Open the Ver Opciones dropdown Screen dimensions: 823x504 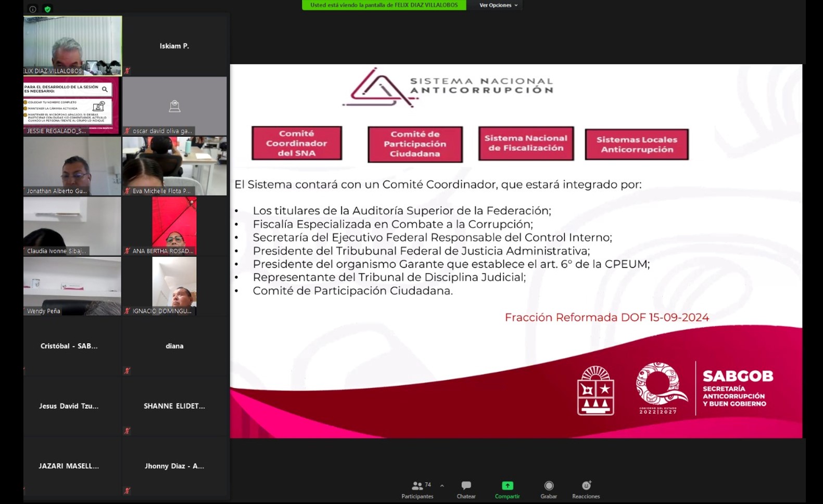pos(498,5)
